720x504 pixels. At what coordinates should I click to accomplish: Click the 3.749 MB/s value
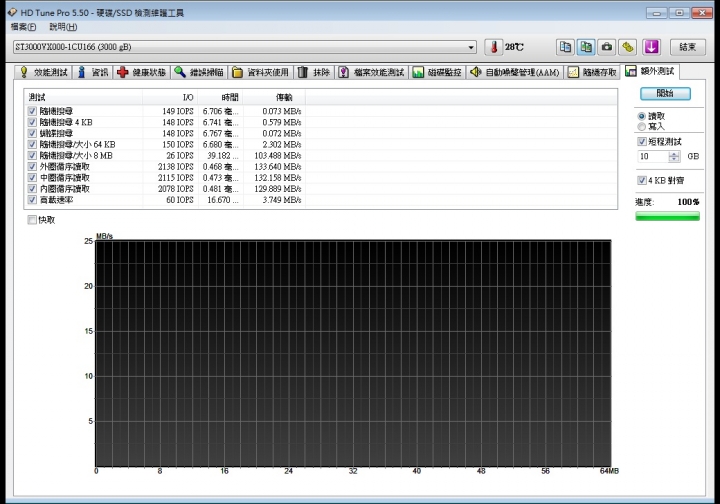click(x=282, y=200)
